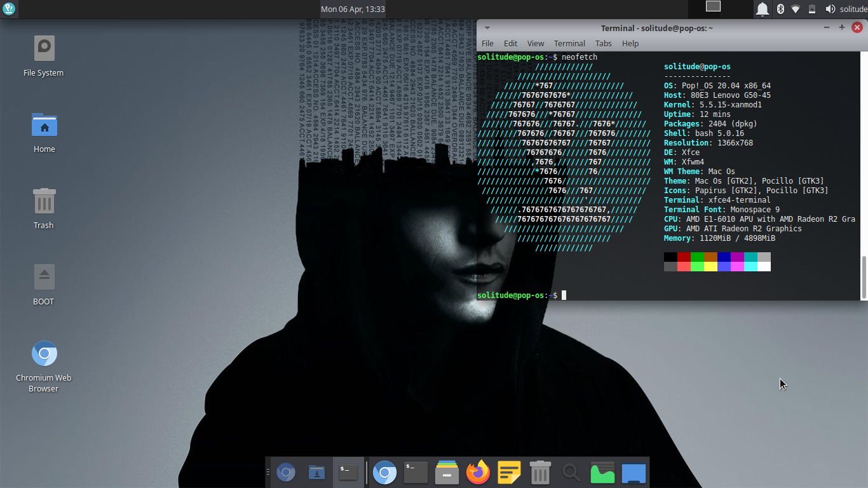The image size is (868, 488).
Task: Open notifications via the bell icon
Action: (763, 9)
